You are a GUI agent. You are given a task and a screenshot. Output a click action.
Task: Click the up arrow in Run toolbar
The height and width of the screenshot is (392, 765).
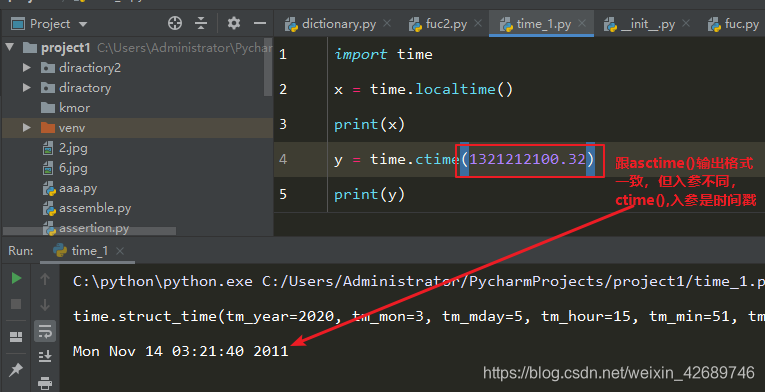click(45, 279)
